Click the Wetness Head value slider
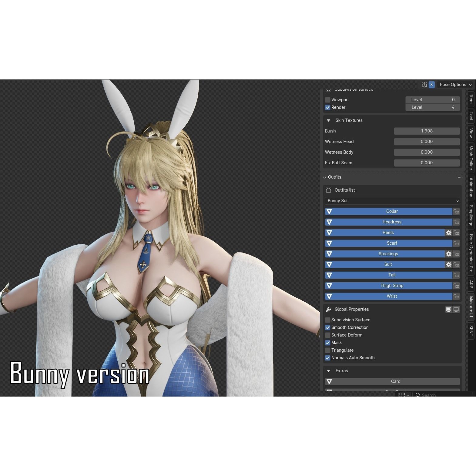The width and height of the screenshot is (476, 476). tap(427, 142)
